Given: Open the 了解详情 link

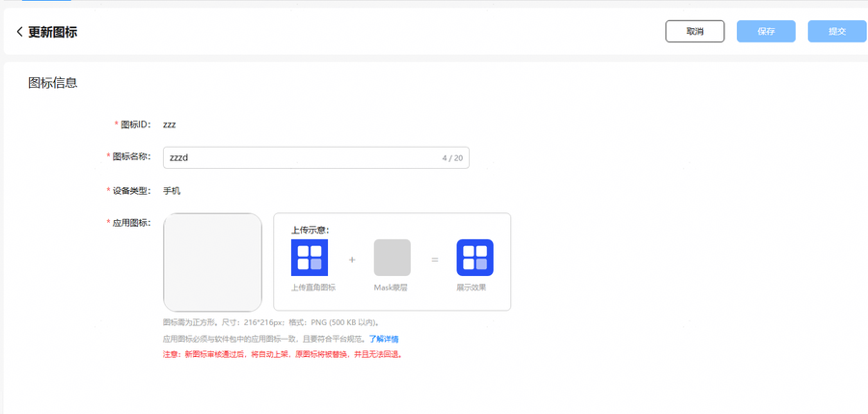Looking at the screenshot, I should [x=384, y=340].
